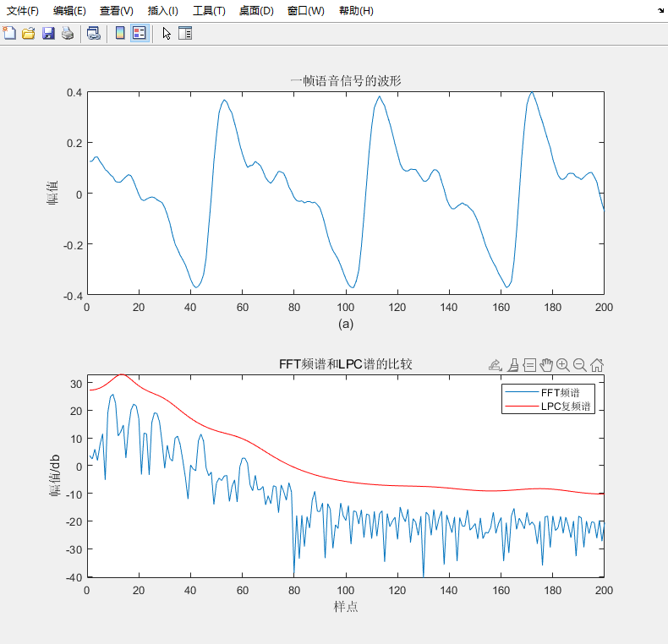The image size is (668, 644).
Task: Click the 样点 x-axis label
Action: pos(346,607)
